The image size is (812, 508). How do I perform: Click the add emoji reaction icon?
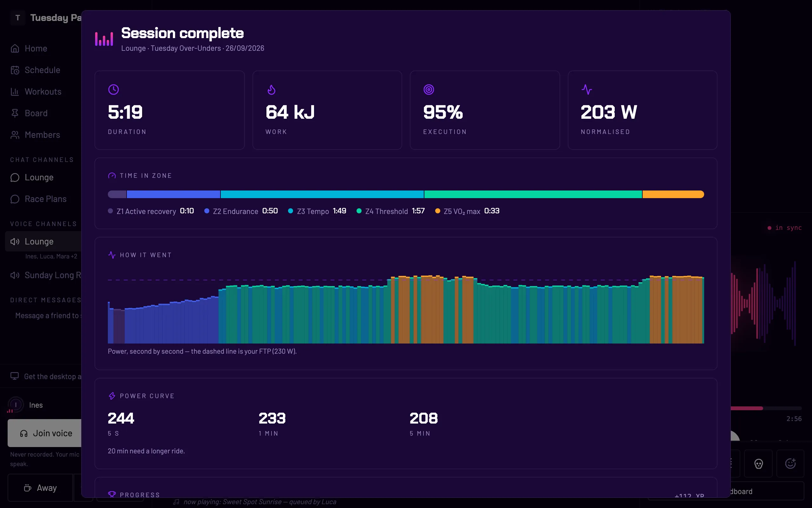[790, 464]
